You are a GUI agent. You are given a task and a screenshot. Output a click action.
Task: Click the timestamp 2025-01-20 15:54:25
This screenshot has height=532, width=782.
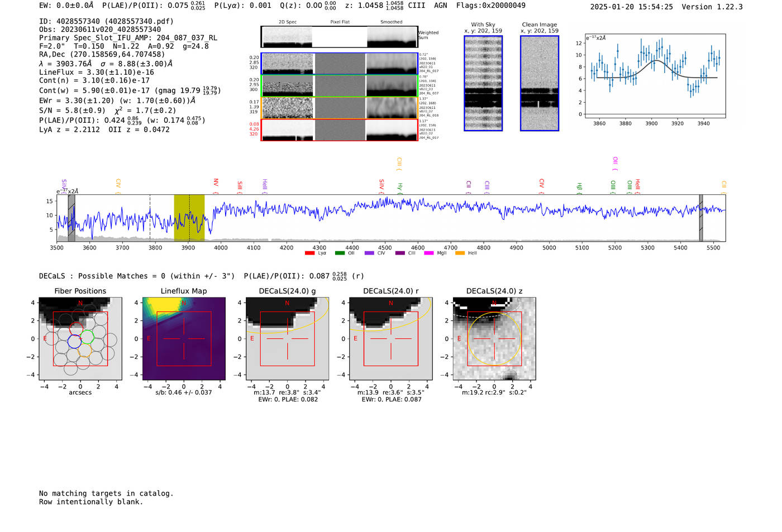coord(632,7)
